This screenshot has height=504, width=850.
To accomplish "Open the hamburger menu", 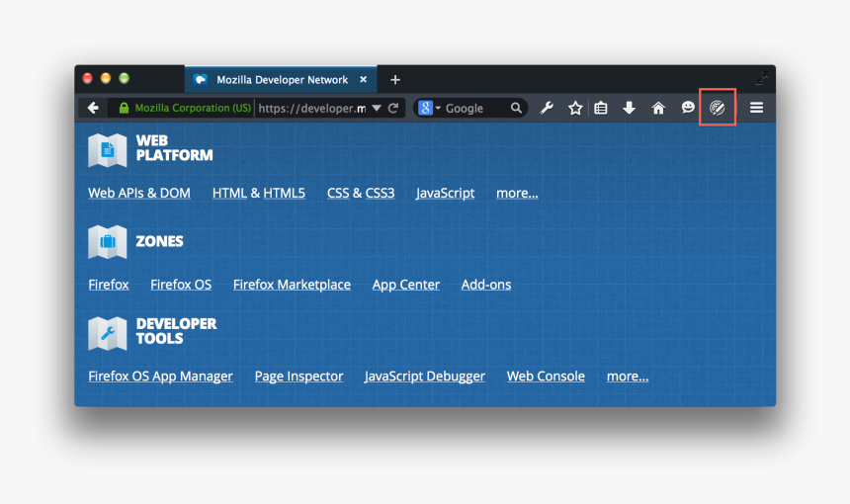I will [757, 108].
